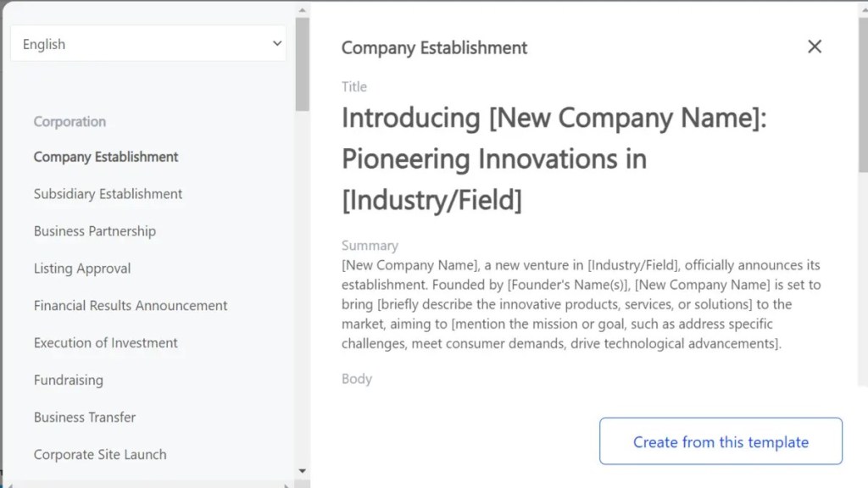868x488 pixels.
Task: Open the Listing Approval template
Action: (81, 269)
